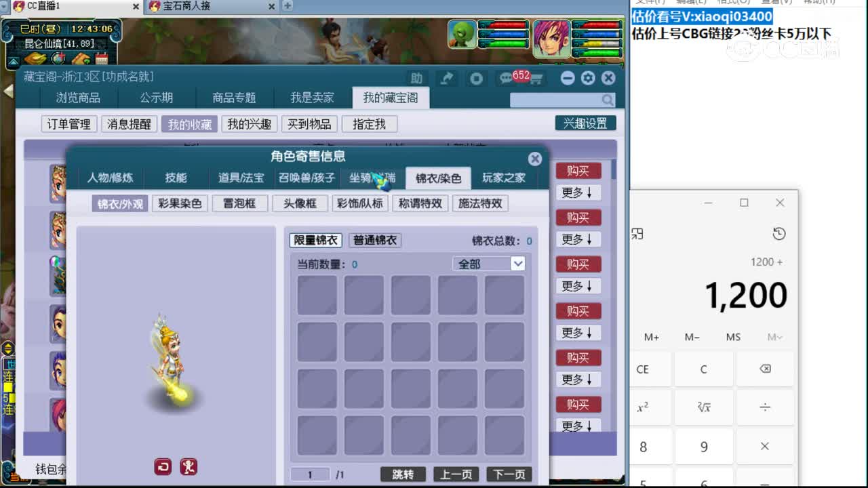Image resolution: width=868 pixels, height=488 pixels.
Task: Open the 全部 category dropdown
Action: [x=489, y=263]
